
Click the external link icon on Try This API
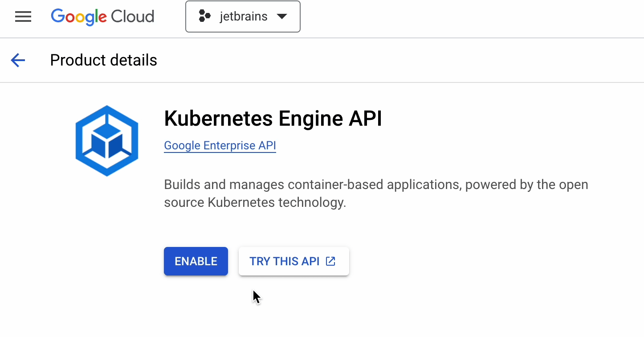[x=330, y=261]
